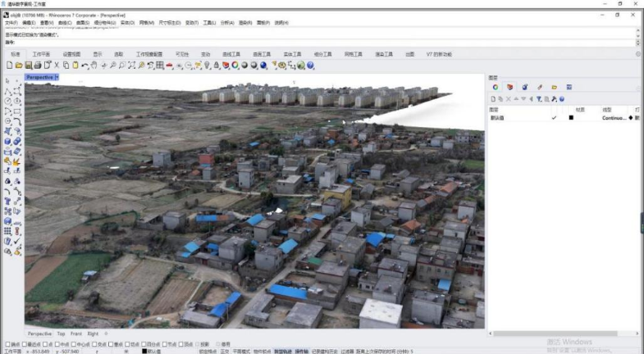644x354 pixels.
Task: Switch to the Top viewport tab
Action: [x=61, y=334]
